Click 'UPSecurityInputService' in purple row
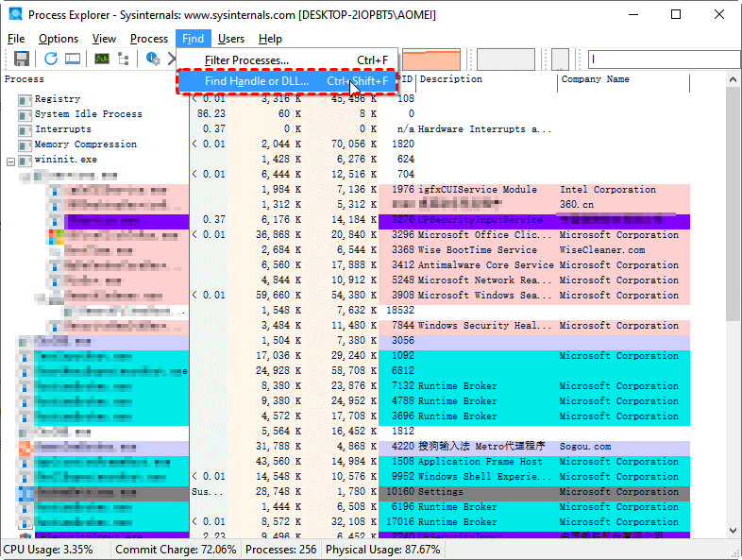Image resolution: width=742 pixels, height=560 pixels. click(480, 220)
